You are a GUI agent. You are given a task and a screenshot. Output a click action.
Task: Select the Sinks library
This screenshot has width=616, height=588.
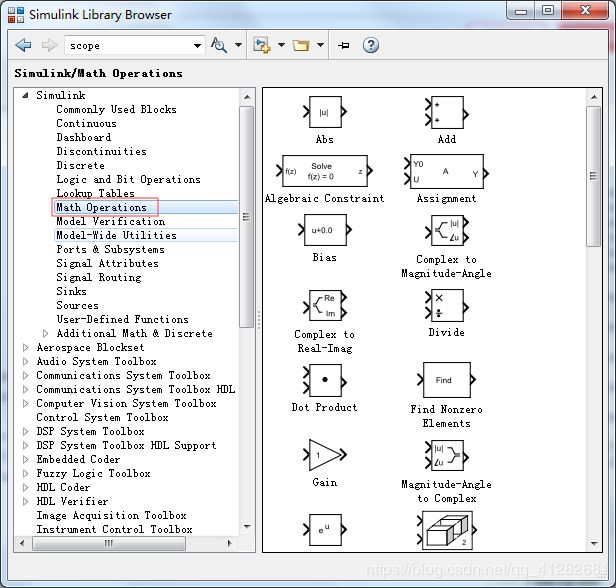coord(72,291)
